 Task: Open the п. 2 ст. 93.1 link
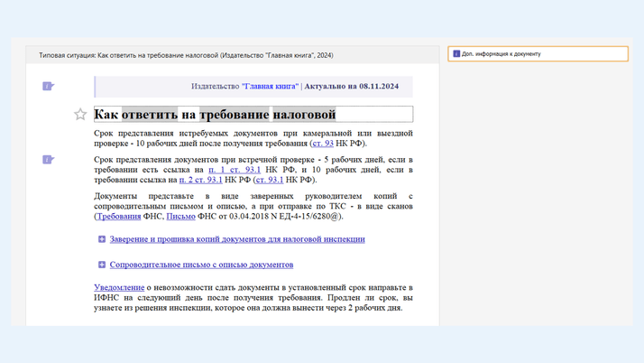pyautogui.click(x=201, y=180)
